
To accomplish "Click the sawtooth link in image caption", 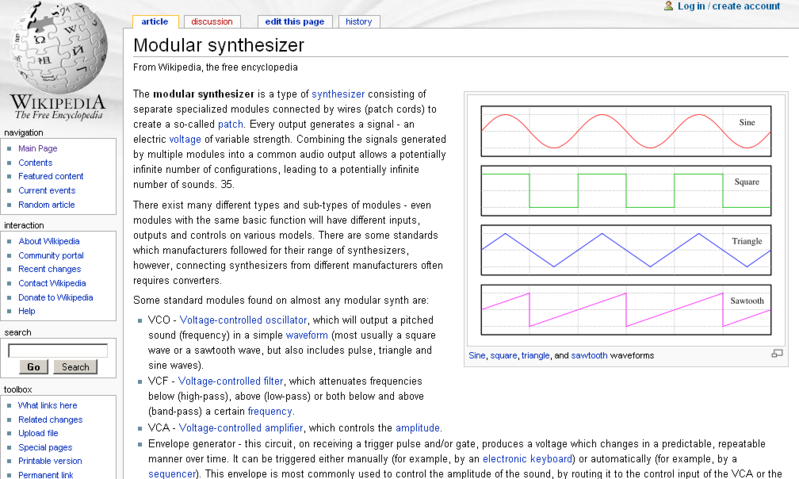I will click(x=589, y=355).
